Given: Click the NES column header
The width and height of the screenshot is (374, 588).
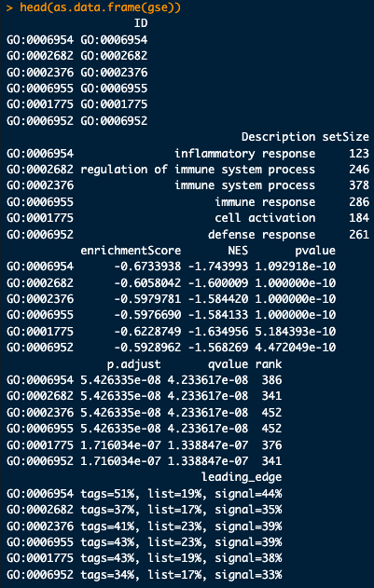Looking at the screenshot, I should [x=238, y=251].
